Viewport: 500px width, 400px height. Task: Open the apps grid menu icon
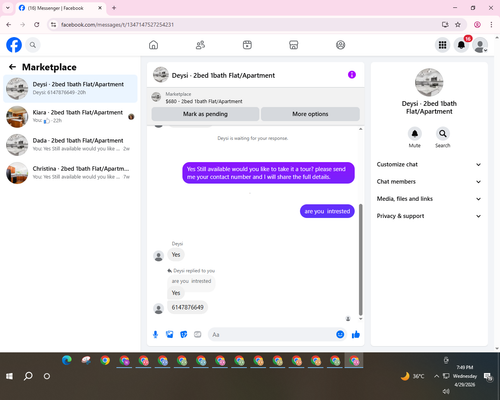(x=442, y=45)
